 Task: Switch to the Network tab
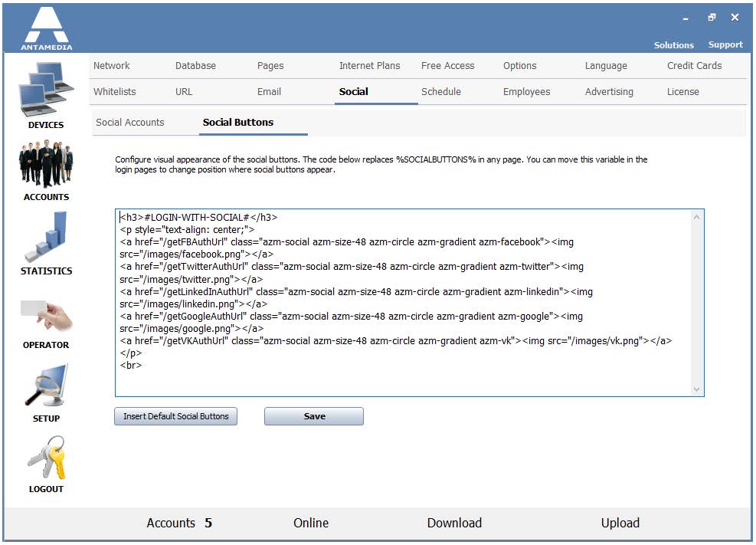tap(111, 66)
